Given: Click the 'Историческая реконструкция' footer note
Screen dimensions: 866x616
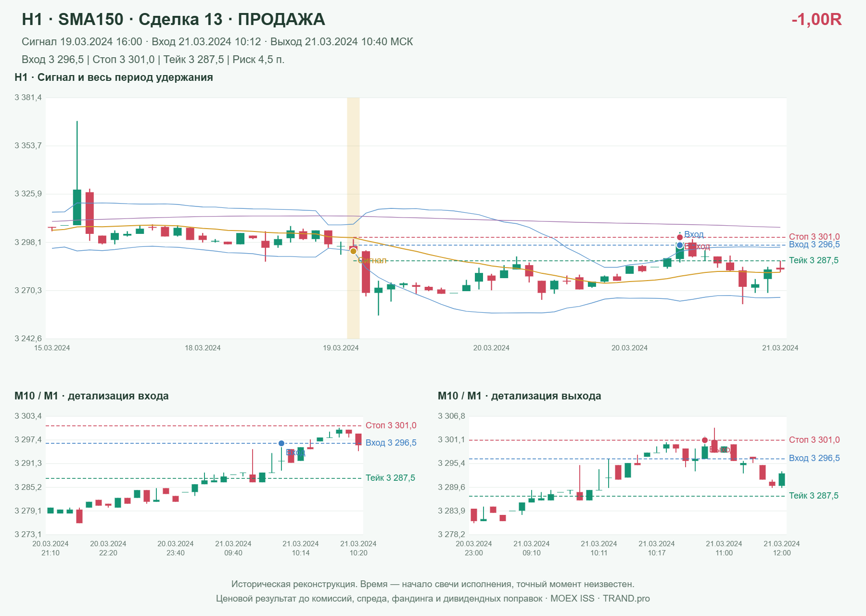Looking at the screenshot, I should click(x=433, y=584).
